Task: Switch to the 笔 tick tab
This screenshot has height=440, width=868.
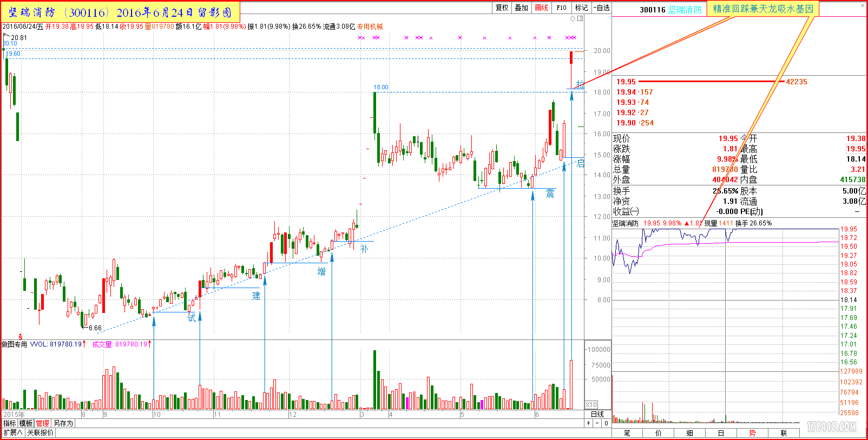Action: click(627, 433)
